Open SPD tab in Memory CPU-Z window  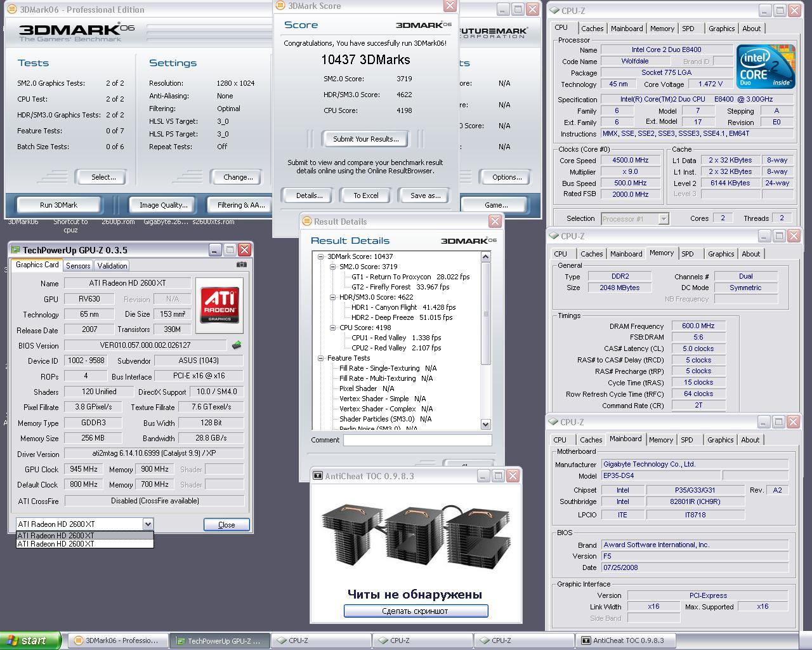pyautogui.click(x=687, y=254)
